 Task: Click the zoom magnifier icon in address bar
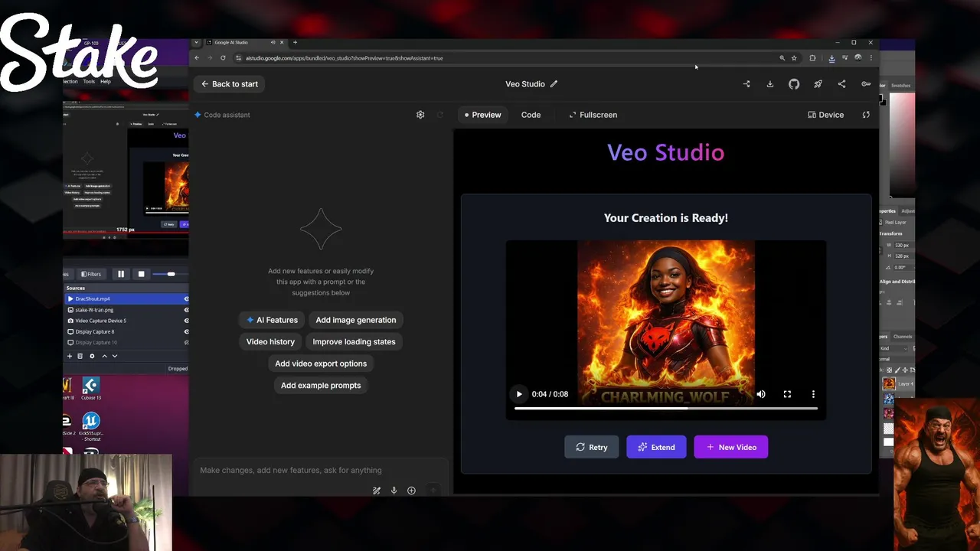tap(782, 58)
